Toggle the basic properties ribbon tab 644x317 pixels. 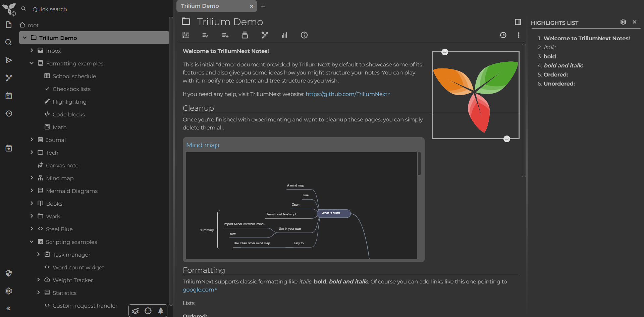coord(185,35)
